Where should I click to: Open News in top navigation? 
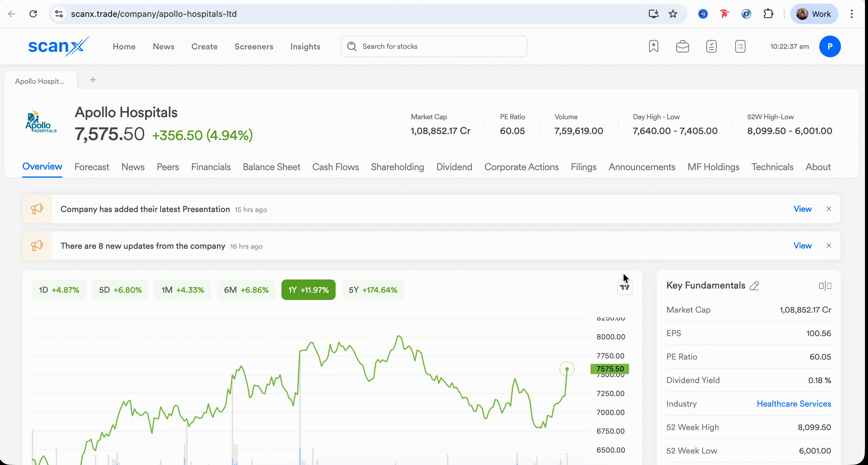tap(163, 47)
